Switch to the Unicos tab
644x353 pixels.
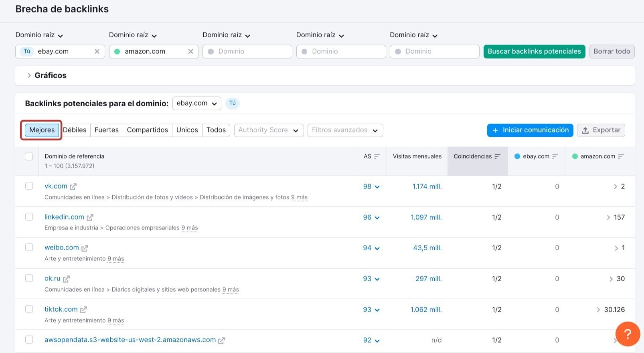tap(187, 130)
